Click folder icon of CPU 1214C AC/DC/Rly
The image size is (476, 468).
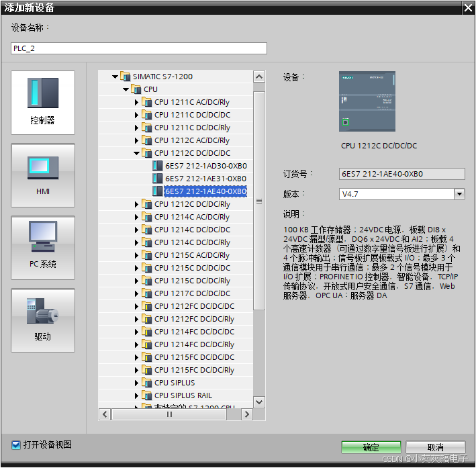(x=146, y=217)
